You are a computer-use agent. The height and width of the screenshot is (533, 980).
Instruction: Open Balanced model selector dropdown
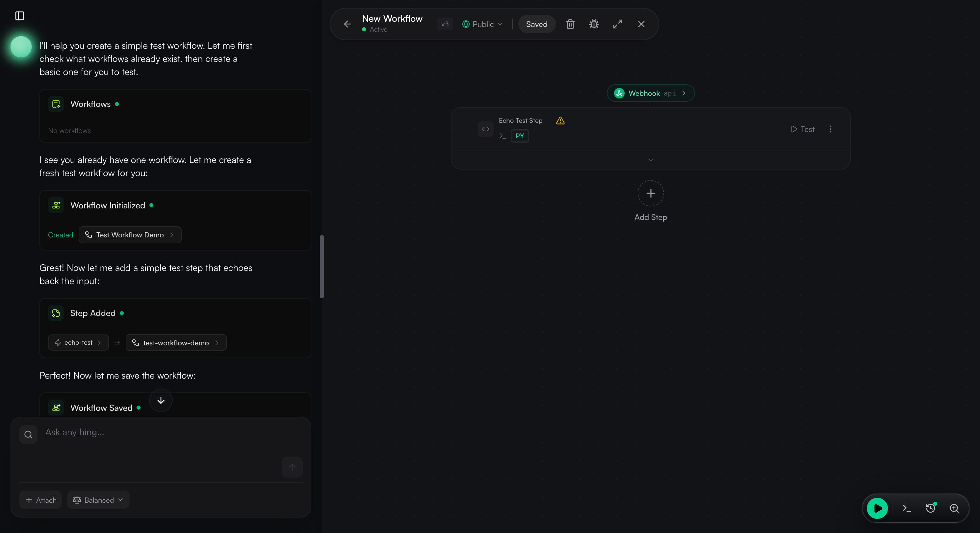tap(98, 499)
